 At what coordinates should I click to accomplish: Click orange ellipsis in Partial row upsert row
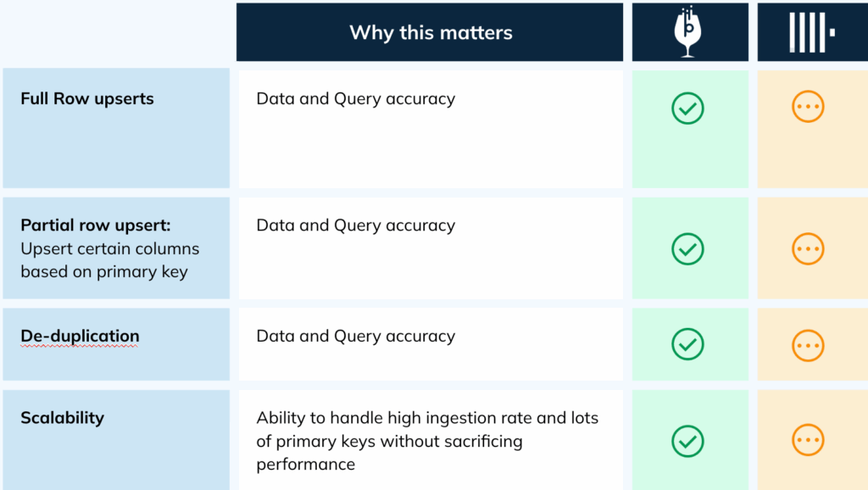[808, 248]
